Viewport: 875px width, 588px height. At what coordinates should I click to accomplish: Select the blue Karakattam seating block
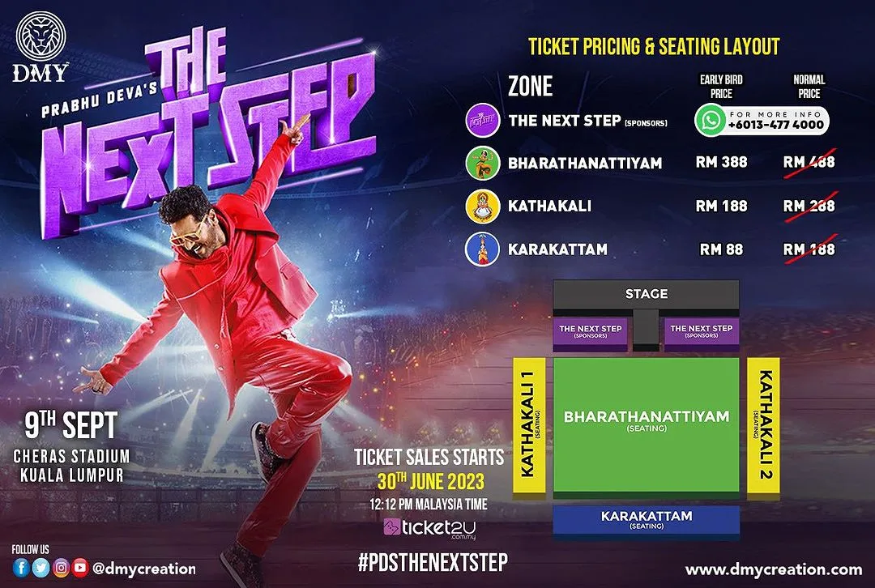coord(647,520)
